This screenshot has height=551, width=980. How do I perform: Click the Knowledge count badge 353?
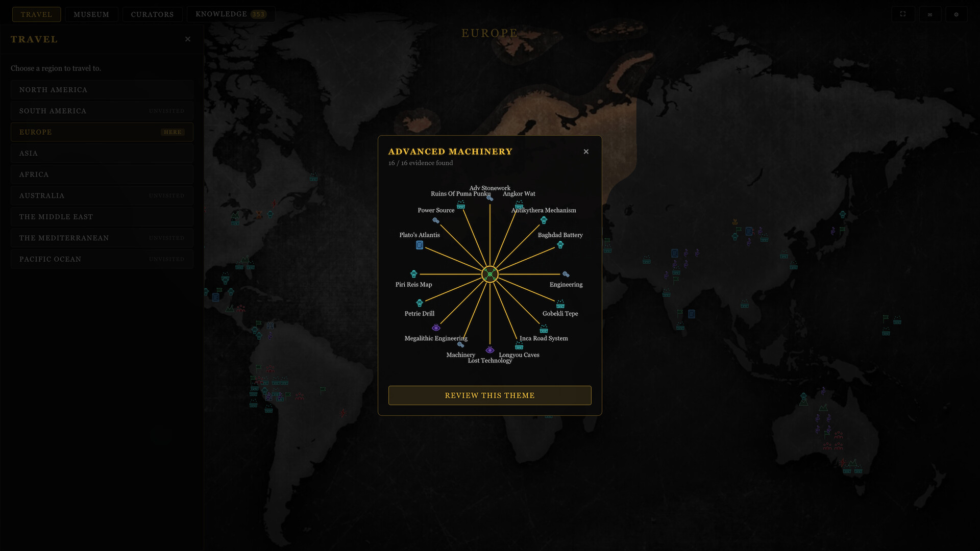(x=259, y=14)
